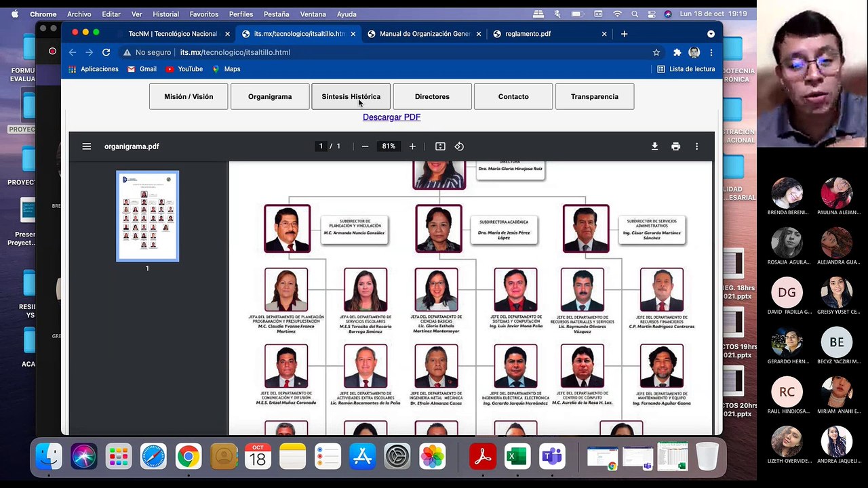Close the reglamento.pdf tab
The height and width of the screenshot is (488, 868).
[604, 34]
